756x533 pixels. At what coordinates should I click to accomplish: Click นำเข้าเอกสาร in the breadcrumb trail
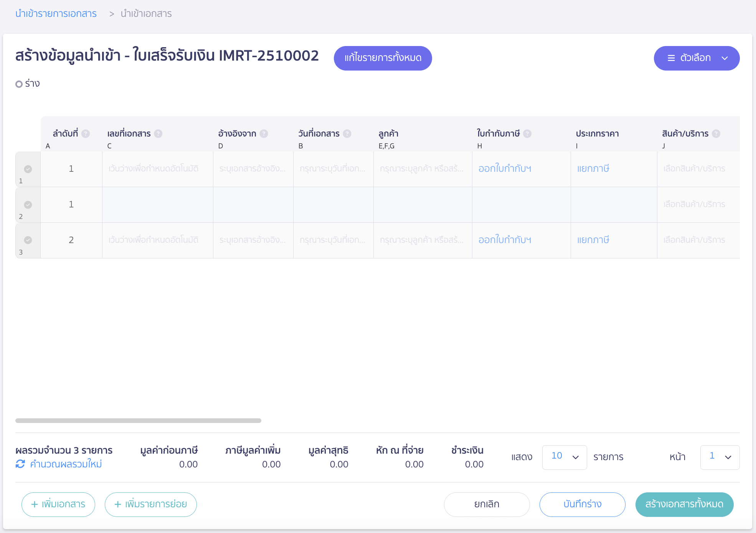(146, 13)
